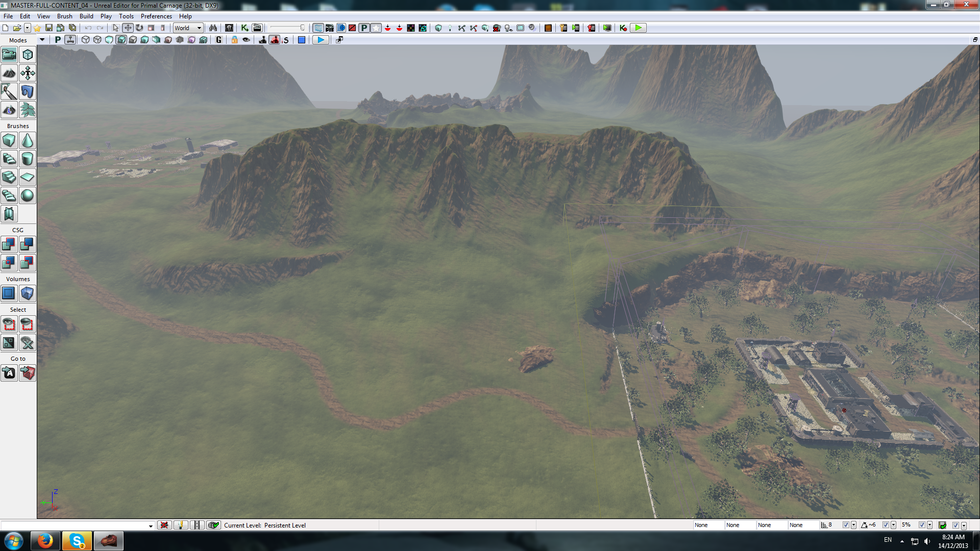This screenshot has width=980, height=551.
Task: Toggle Game View G button
Action: tap(219, 40)
